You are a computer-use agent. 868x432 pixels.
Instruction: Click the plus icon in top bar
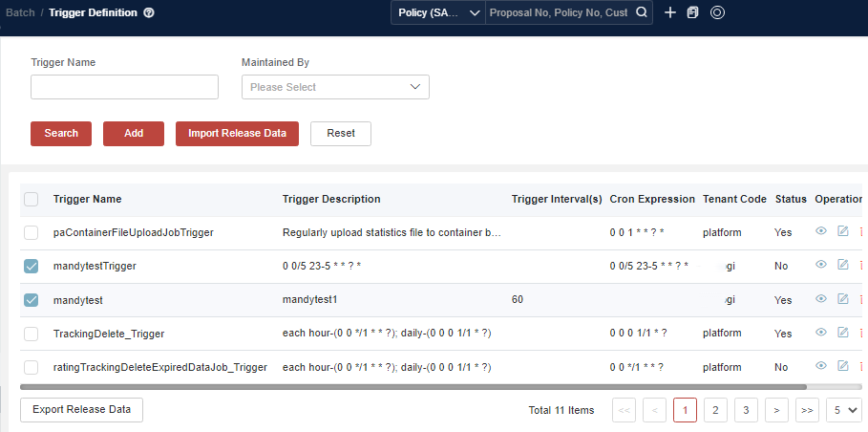(x=669, y=12)
